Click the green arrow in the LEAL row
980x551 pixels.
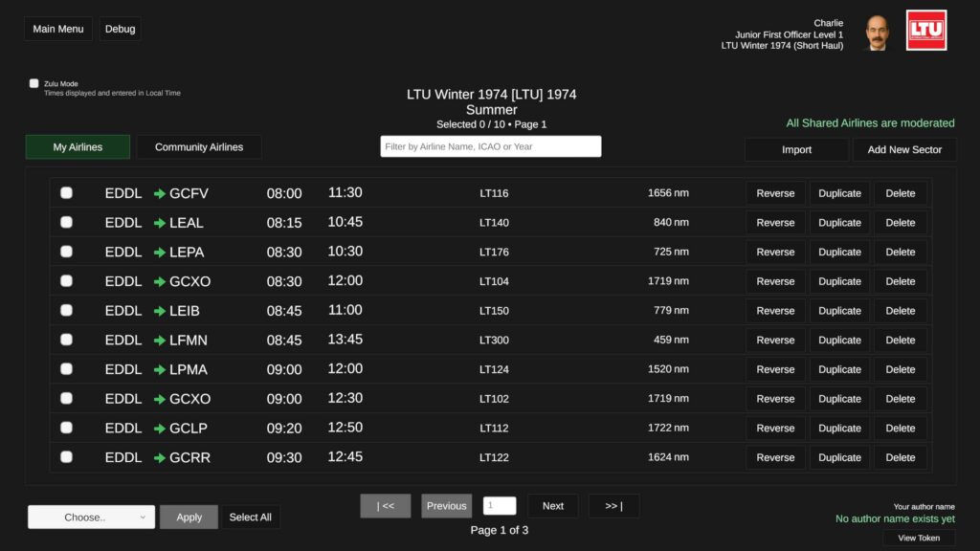coord(160,223)
